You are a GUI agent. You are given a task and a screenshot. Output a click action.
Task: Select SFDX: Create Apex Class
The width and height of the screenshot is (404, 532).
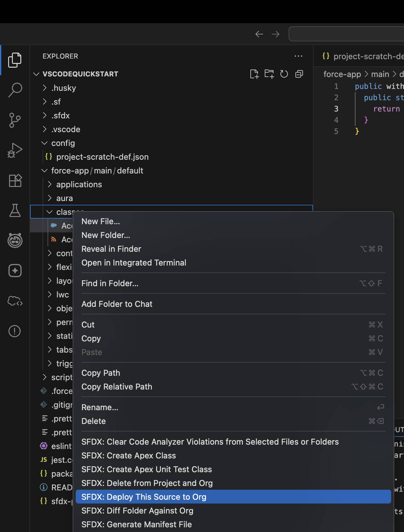233,456
